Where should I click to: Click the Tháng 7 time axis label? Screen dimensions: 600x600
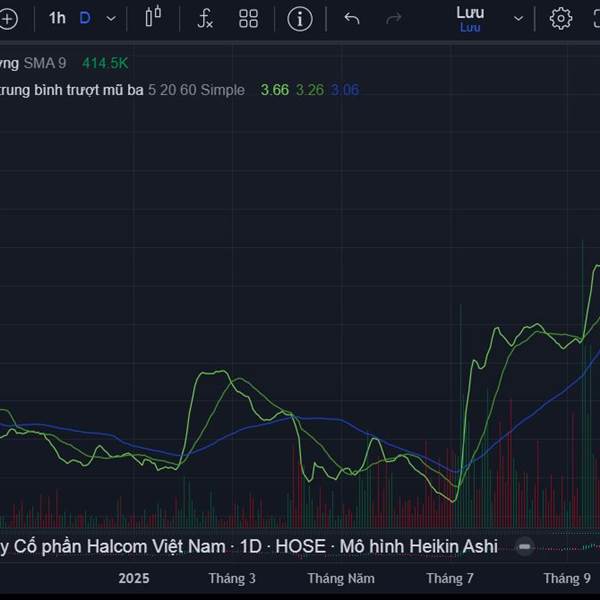(450, 578)
